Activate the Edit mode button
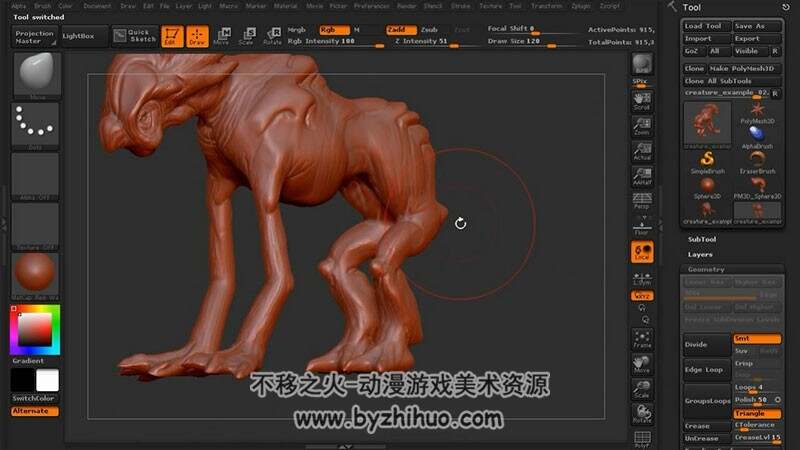 point(172,36)
